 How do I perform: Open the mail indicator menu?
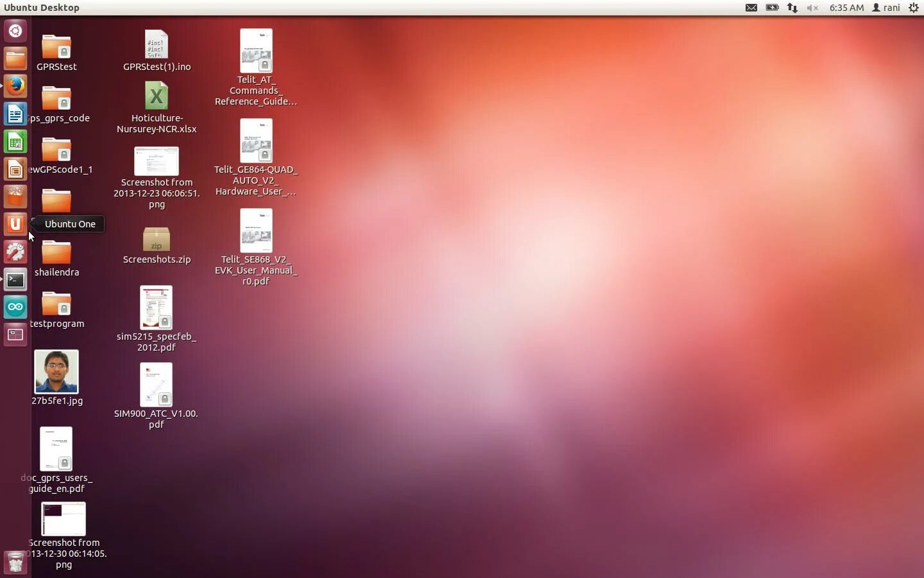(751, 8)
